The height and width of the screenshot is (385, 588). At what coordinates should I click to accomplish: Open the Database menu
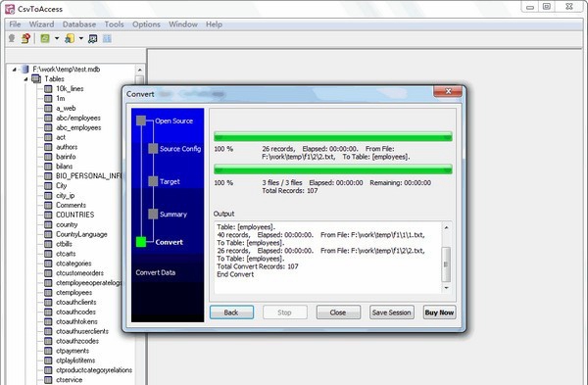tap(79, 24)
